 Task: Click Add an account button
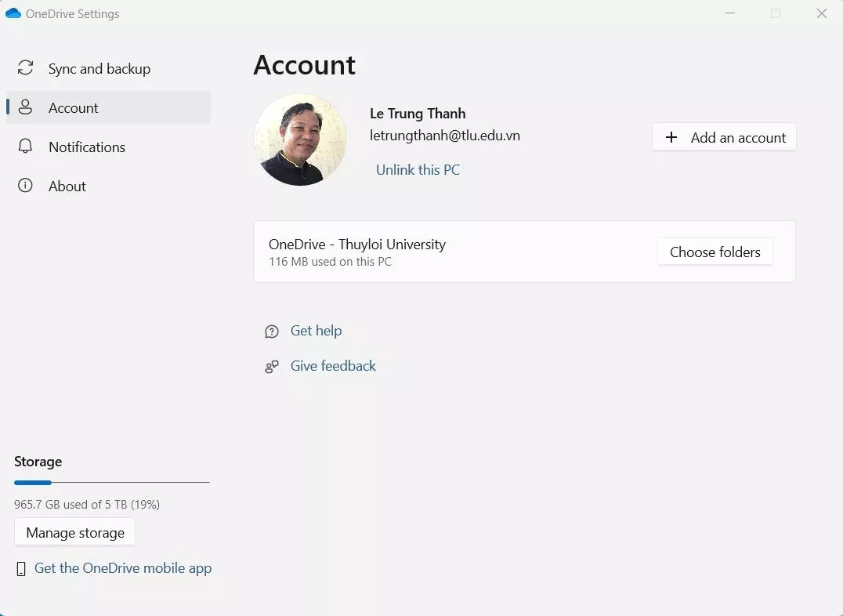coord(724,137)
